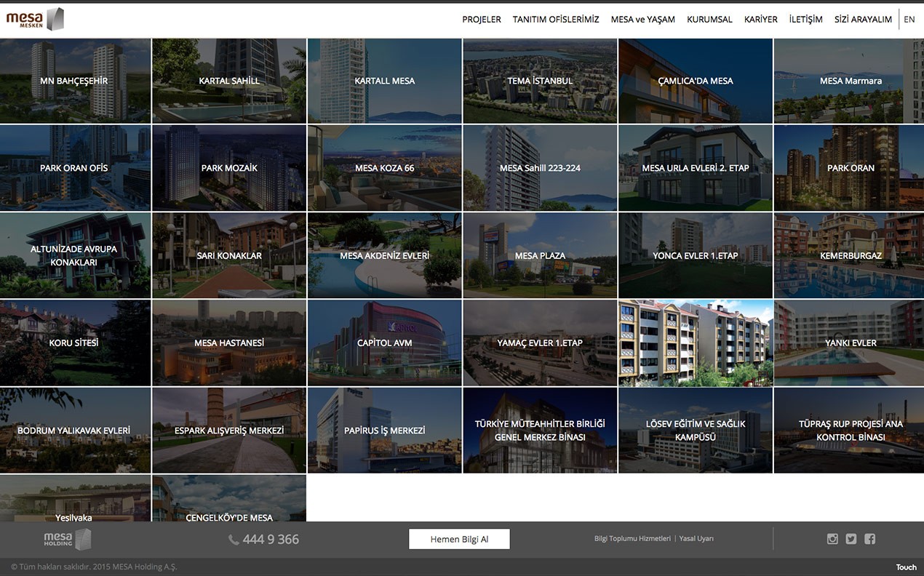The width and height of the screenshot is (924, 576).
Task: Select BODRUM YALIKAVAK EVLERİ tile
Action: [75, 430]
